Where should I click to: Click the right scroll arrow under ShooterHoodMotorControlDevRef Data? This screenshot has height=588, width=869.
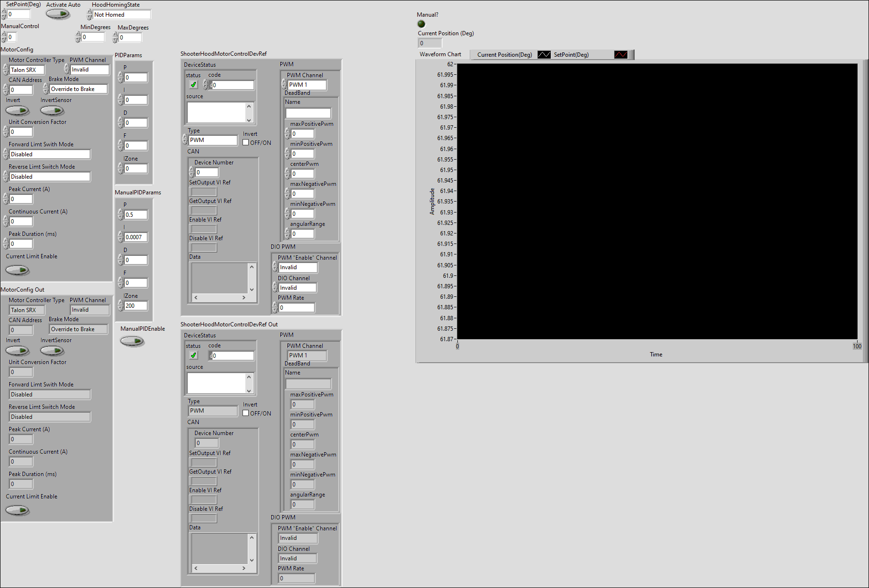pyautogui.click(x=244, y=298)
